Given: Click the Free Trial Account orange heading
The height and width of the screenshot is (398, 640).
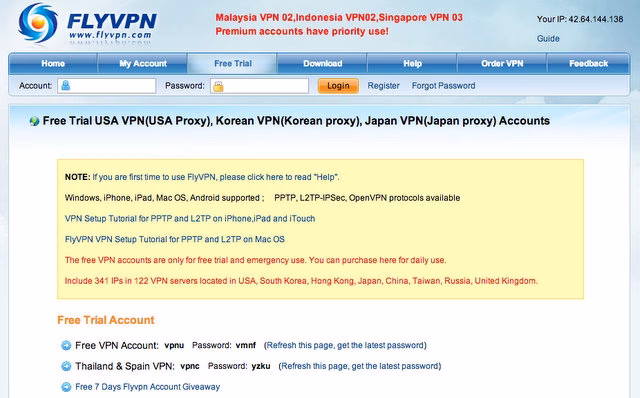Looking at the screenshot, I should click(x=106, y=320).
